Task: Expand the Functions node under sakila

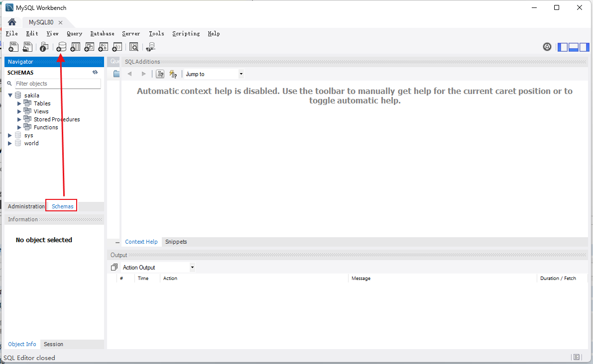Action: (x=19, y=127)
